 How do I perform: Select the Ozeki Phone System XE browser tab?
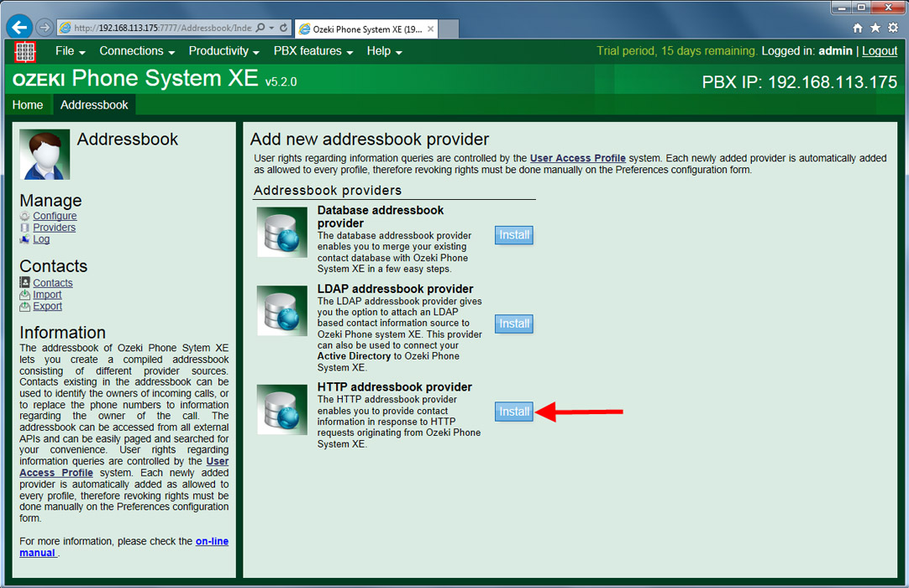point(366,29)
